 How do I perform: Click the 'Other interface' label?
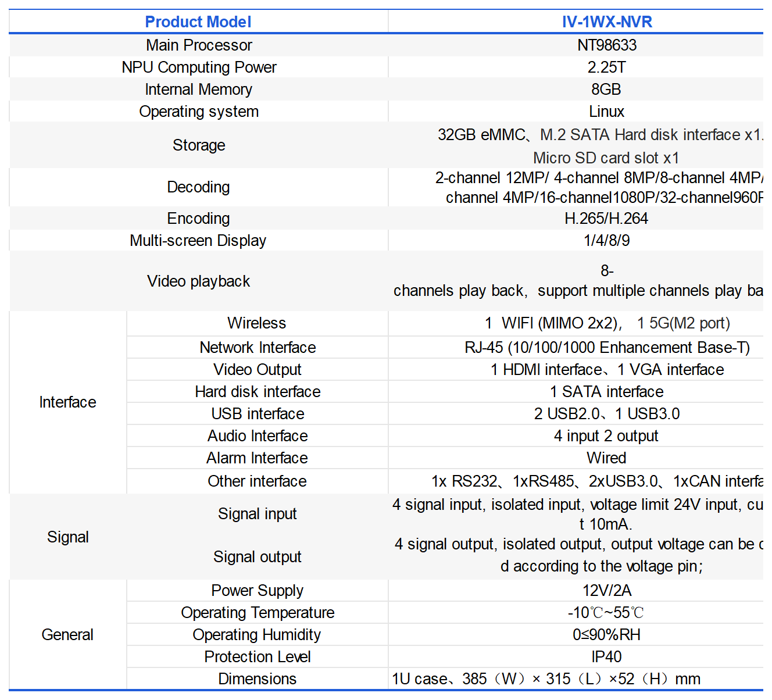pyautogui.click(x=257, y=481)
